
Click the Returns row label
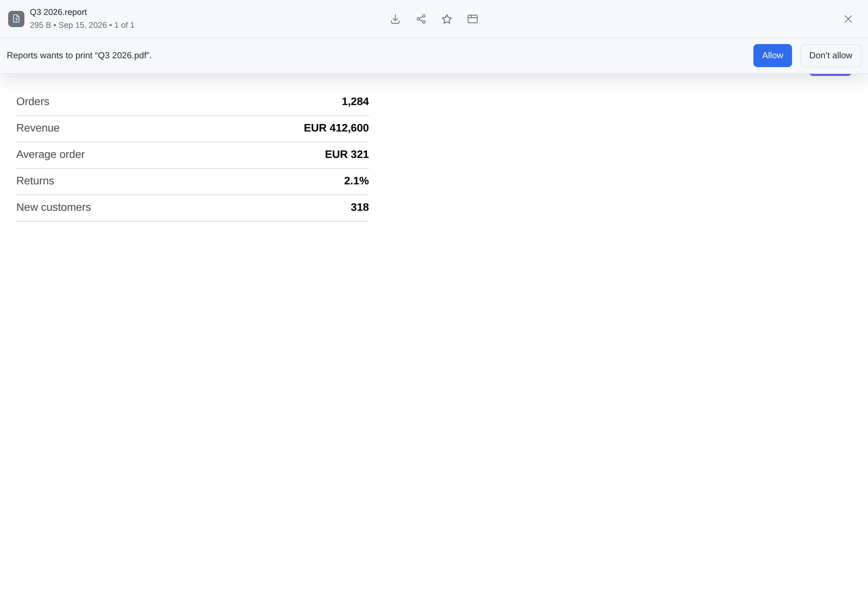coord(35,181)
